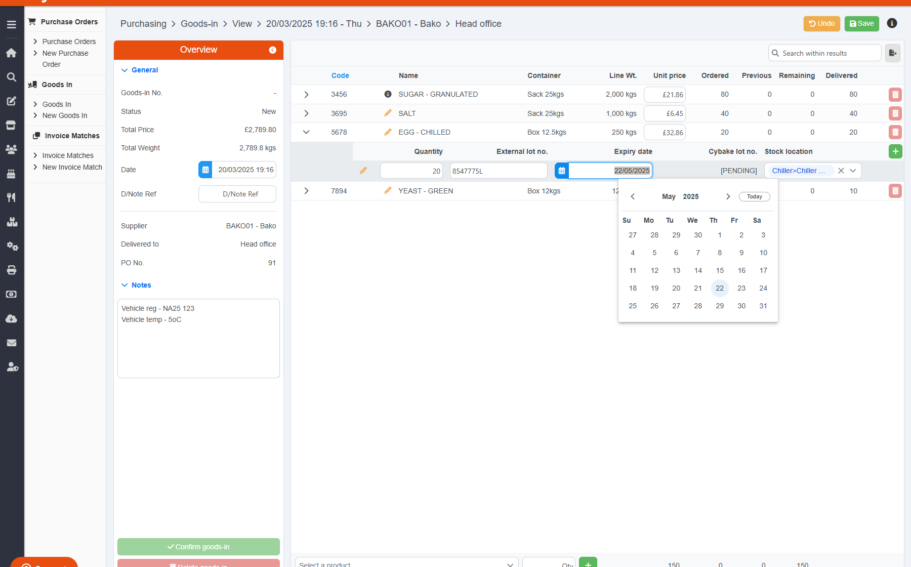Screen dimensions: 911x567
Task: Click Goods-in in the breadcrumb
Action: click(x=199, y=24)
